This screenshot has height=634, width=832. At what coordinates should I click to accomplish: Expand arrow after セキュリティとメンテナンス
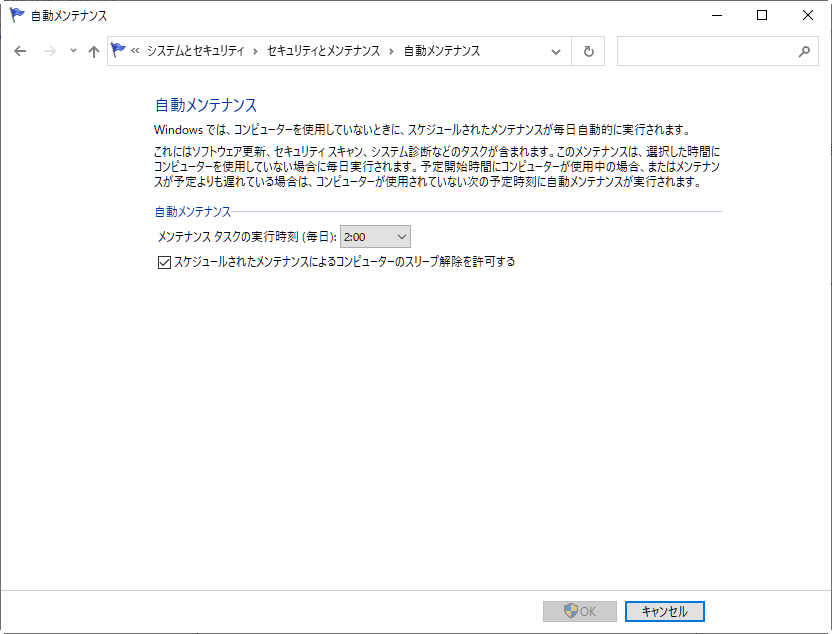tap(391, 51)
